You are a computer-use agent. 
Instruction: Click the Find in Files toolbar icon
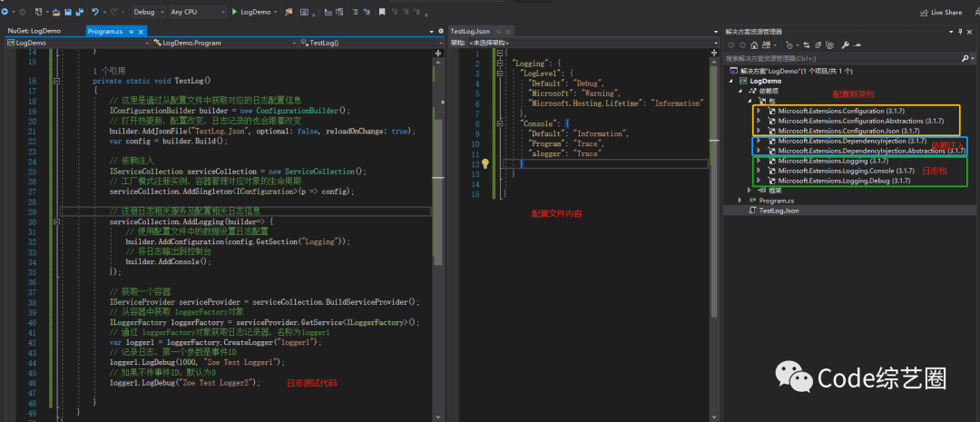point(289,12)
